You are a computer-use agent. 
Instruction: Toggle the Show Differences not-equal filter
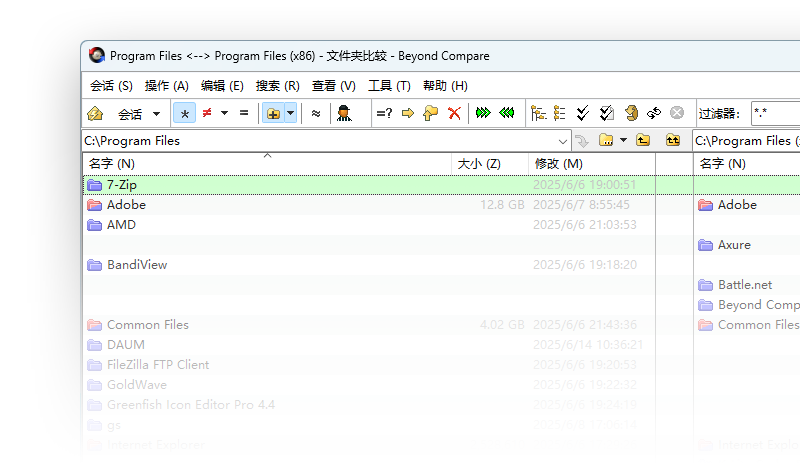pos(207,113)
